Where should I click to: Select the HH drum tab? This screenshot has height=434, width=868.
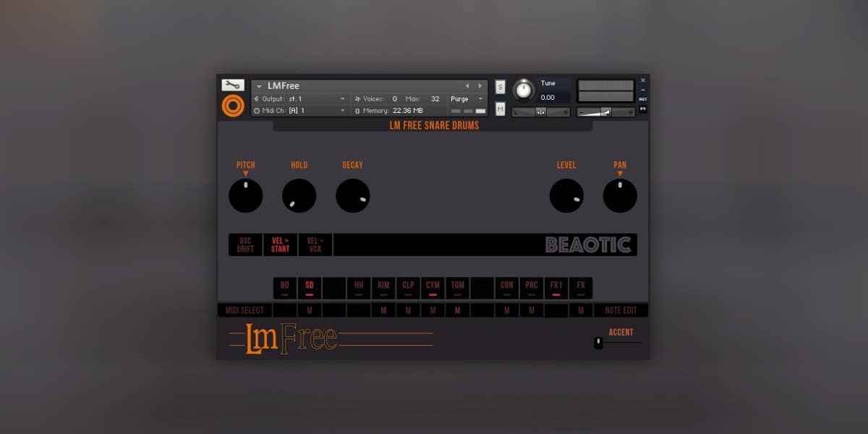tap(359, 288)
